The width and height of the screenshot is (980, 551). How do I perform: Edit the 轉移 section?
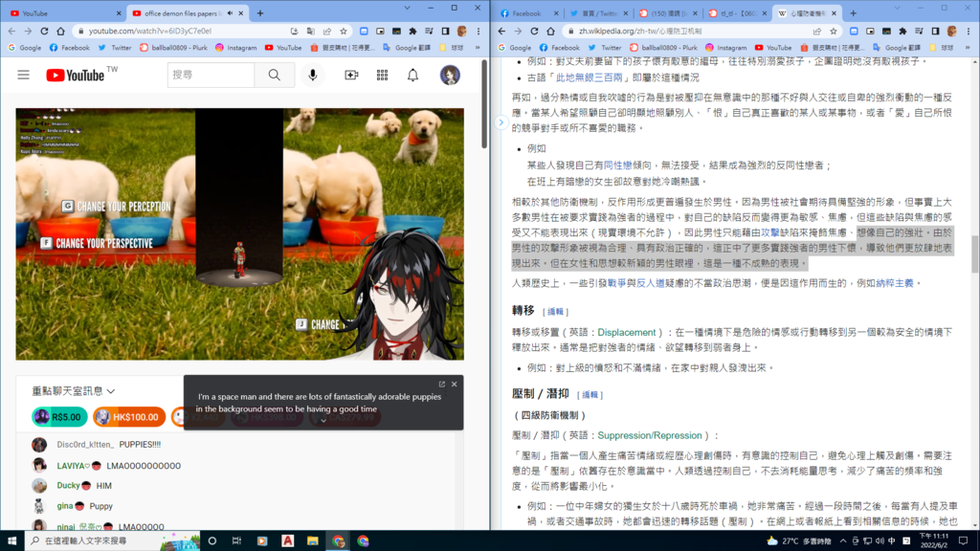[555, 311]
